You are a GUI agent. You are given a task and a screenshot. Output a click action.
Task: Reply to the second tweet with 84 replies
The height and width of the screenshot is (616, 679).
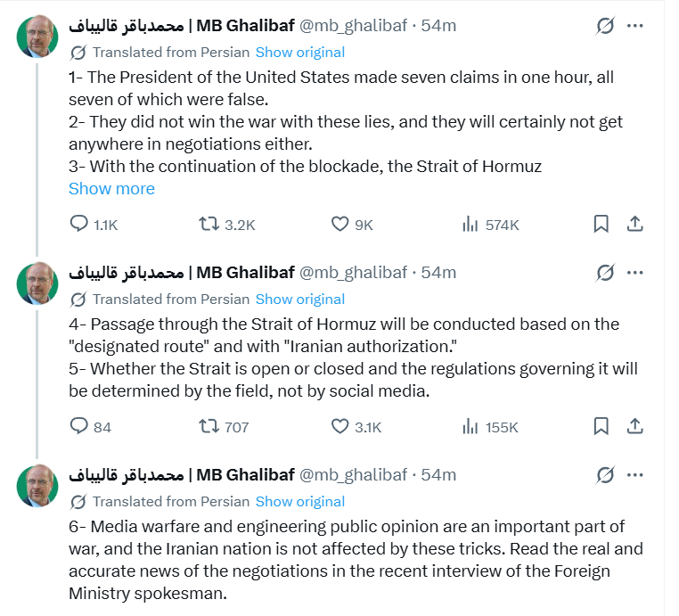(79, 427)
